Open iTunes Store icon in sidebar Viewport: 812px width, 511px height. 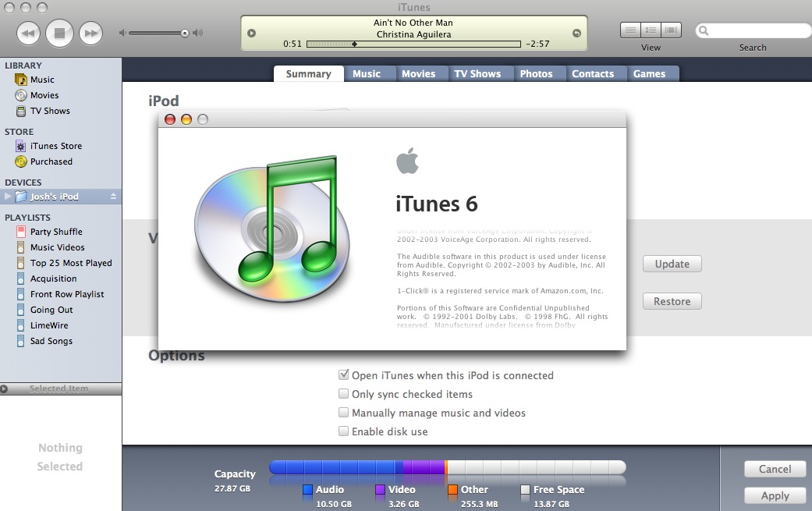[21, 146]
